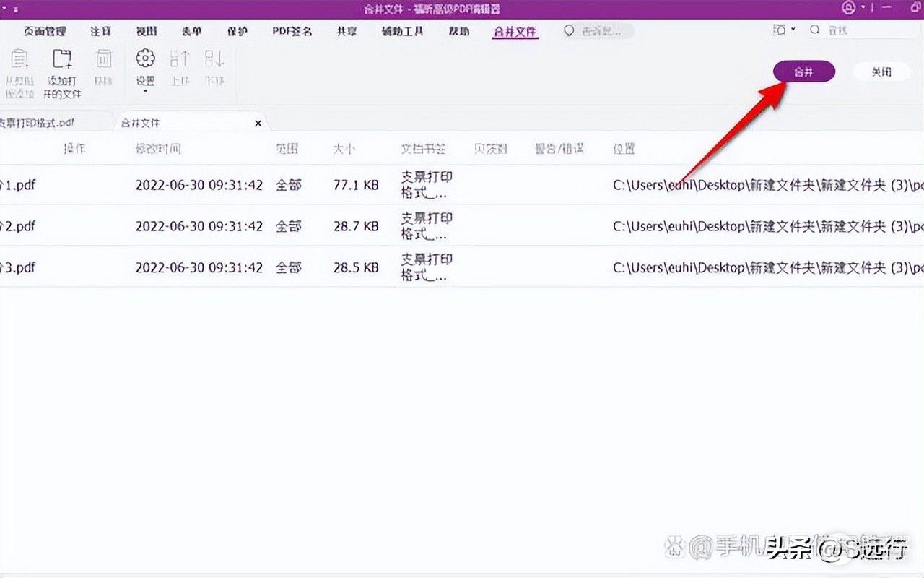Switch to the PDF签名 ribbon tab
Image resolution: width=924 pixels, height=578 pixels.
click(292, 31)
